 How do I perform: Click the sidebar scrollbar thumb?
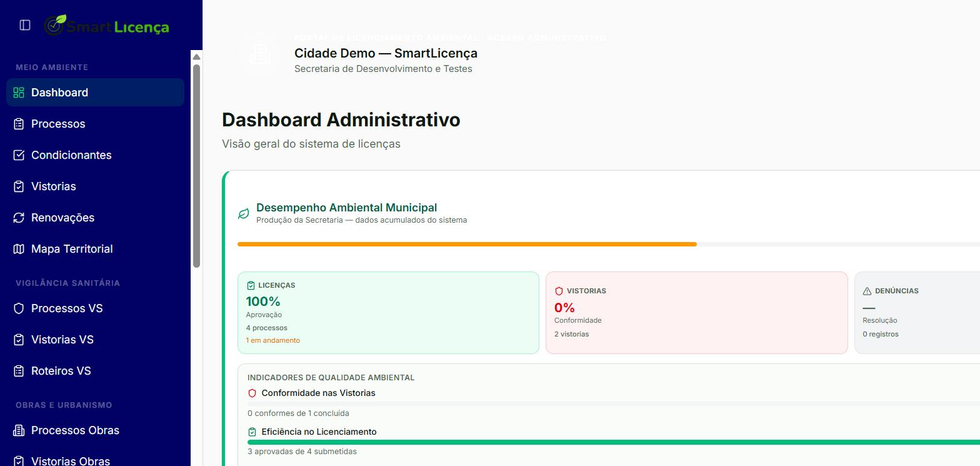196,166
